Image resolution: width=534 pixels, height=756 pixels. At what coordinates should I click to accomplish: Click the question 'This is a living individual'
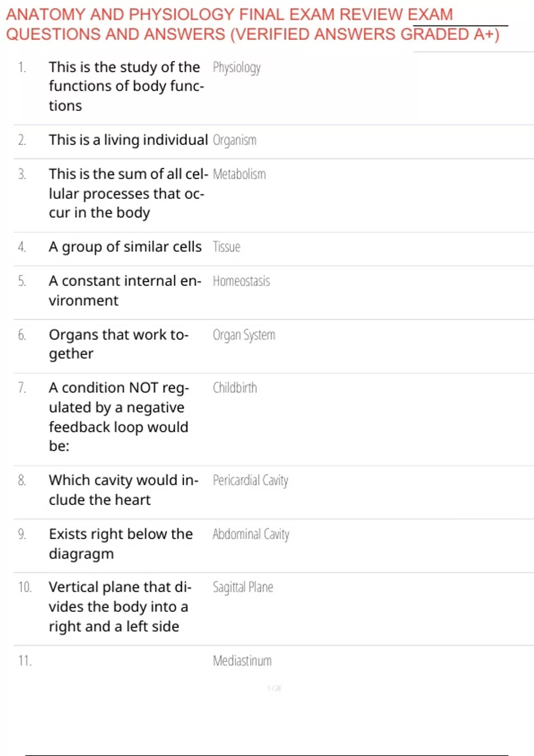[x=128, y=140]
